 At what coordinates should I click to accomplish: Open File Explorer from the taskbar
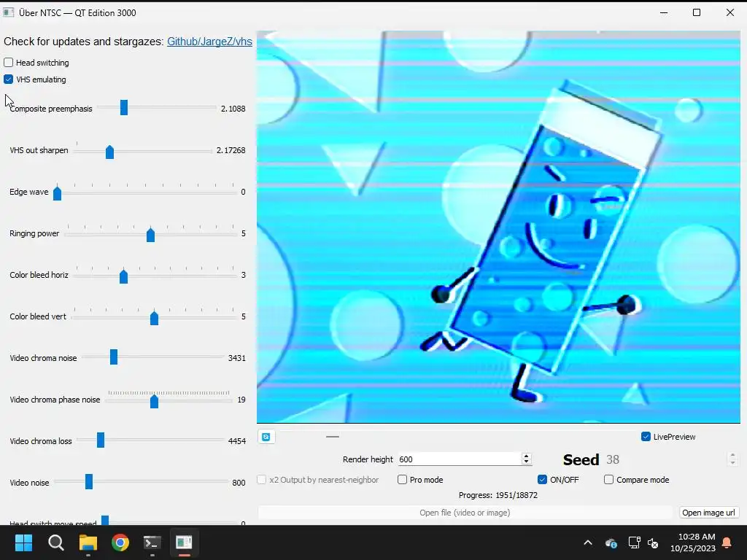coord(88,542)
